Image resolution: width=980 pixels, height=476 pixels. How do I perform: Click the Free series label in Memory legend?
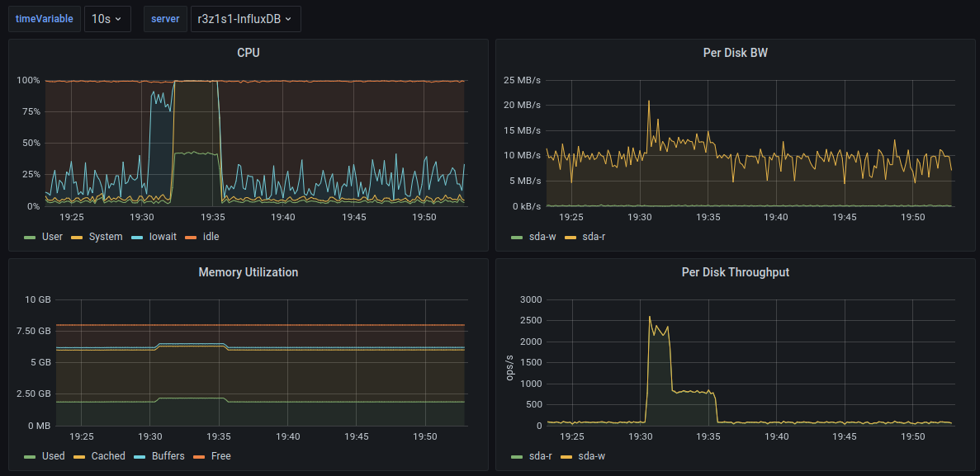click(x=220, y=456)
